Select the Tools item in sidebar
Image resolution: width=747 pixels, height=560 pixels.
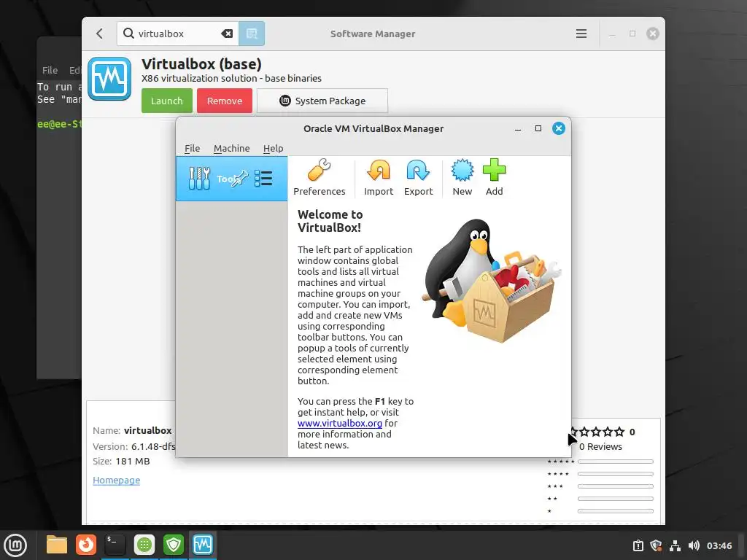[231, 179]
